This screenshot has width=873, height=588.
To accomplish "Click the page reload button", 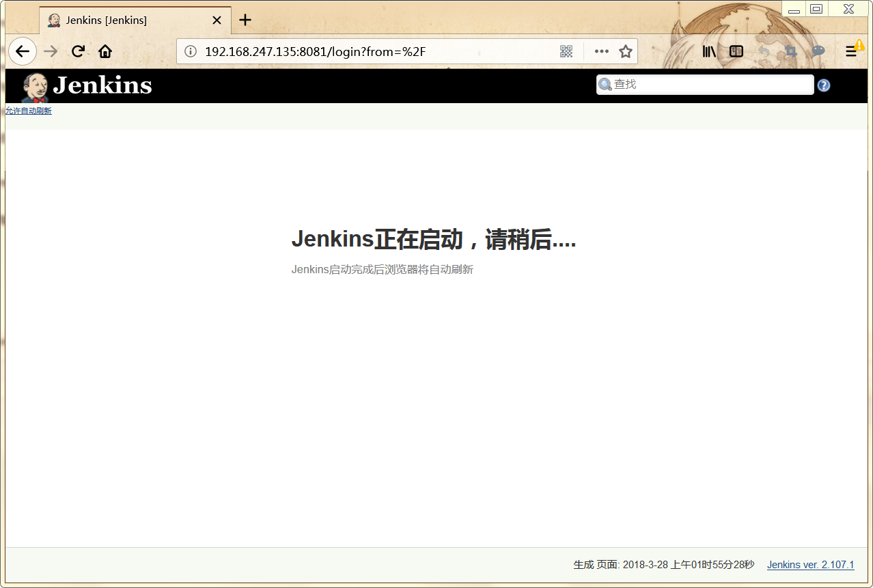I will point(77,51).
